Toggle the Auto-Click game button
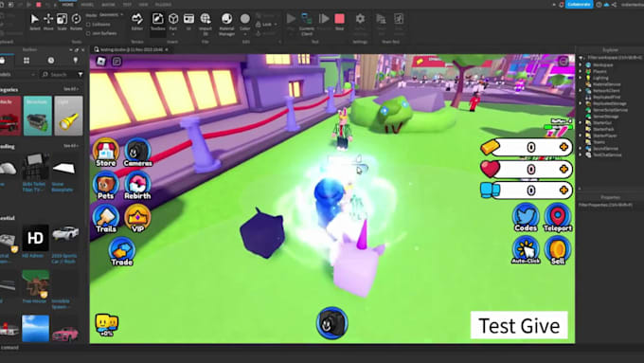Viewport: 644px width, 363px height. (526, 249)
